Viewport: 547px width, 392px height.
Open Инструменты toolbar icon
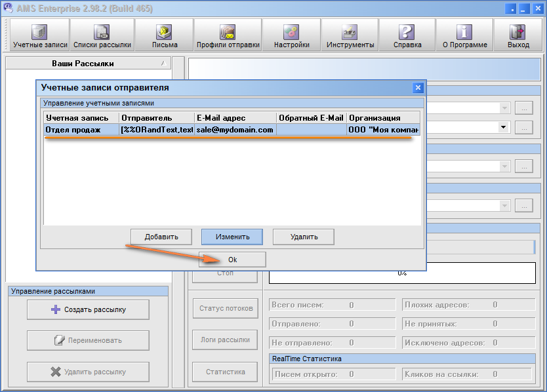tap(350, 35)
